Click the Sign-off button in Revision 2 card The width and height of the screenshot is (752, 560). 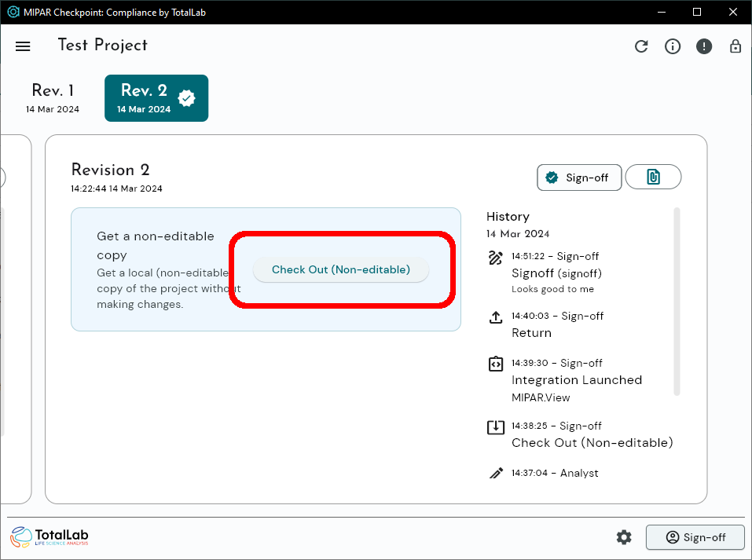(579, 178)
